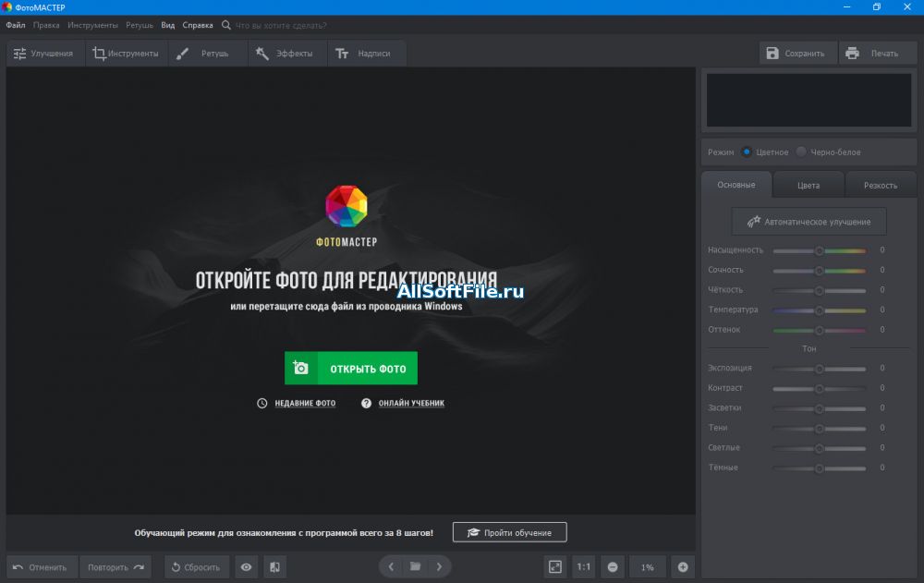Switch to the Основные settings tab
Image resolution: width=924 pixels, height=583 pixels.
pyautogui.click(x=736, y=185)
